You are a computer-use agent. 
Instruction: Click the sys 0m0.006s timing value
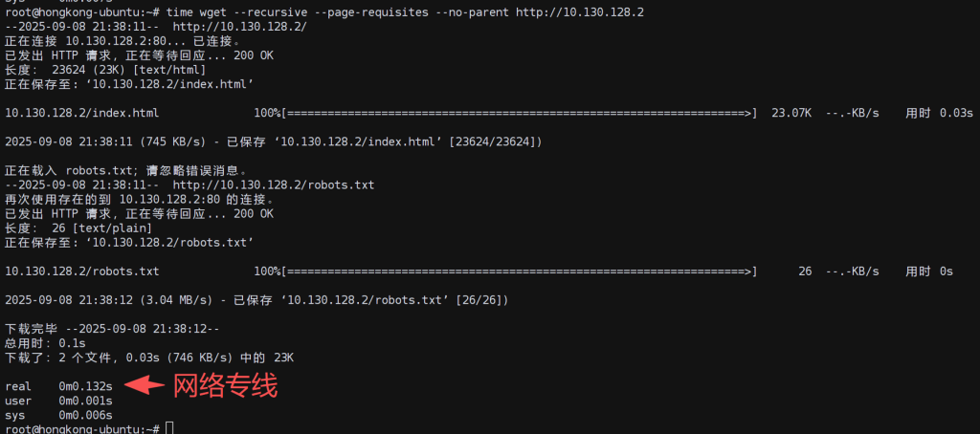(x=85, y=415)
